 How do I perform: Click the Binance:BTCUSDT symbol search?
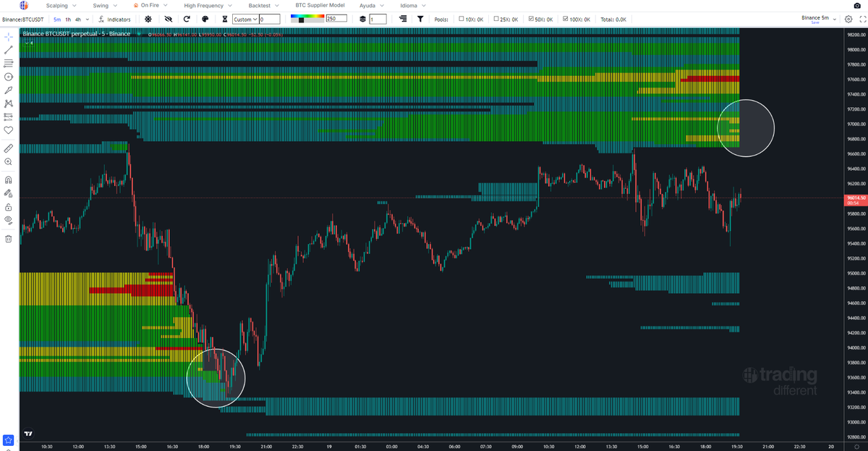pyautogui.click(x=24, y=19)
